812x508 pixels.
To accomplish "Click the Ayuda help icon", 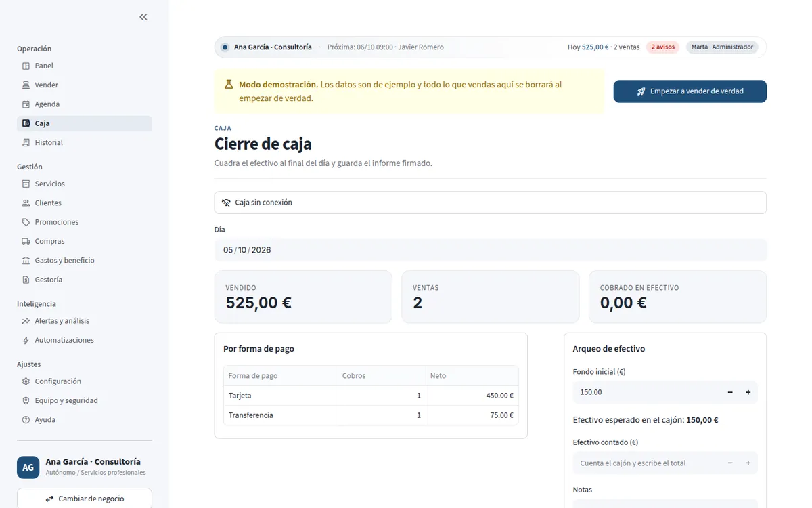I will click(x=26, y=420).
